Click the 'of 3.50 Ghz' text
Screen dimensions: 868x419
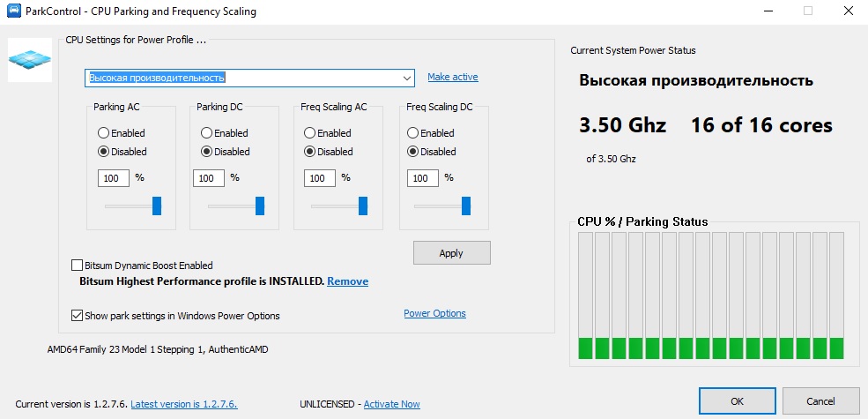tap(612, 159)
